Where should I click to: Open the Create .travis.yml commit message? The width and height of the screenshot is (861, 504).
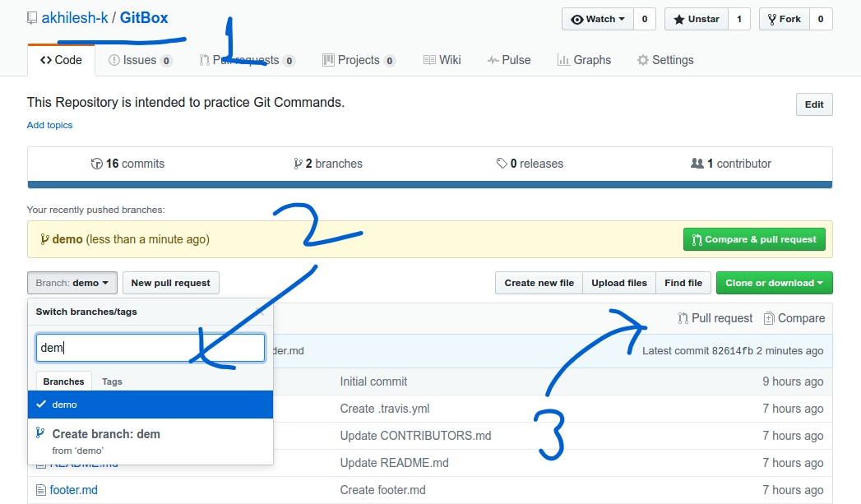coord(384,409)
